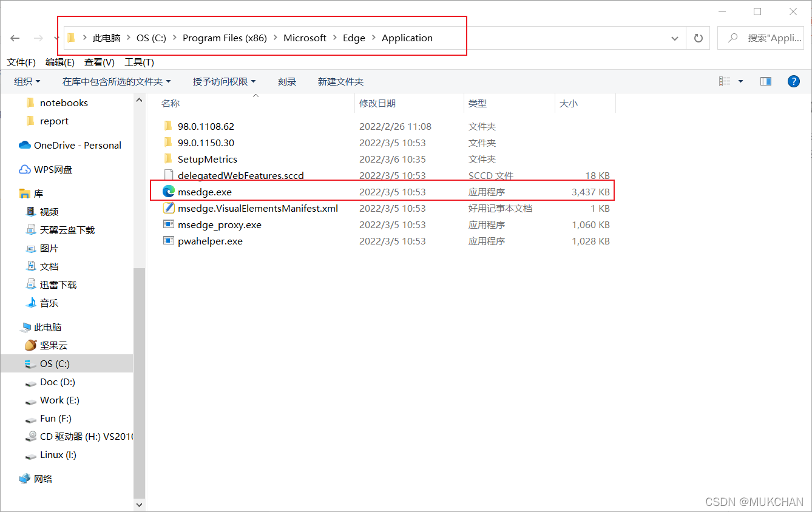The image size is (812, 512).
Task: Open the 查看(V) menu
Action: coord(100,62)
